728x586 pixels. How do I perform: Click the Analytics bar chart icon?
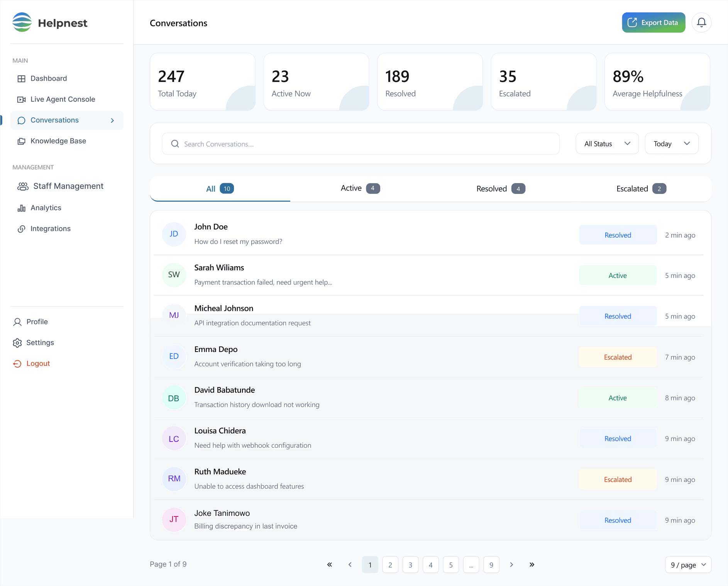(x=22, y=208)
